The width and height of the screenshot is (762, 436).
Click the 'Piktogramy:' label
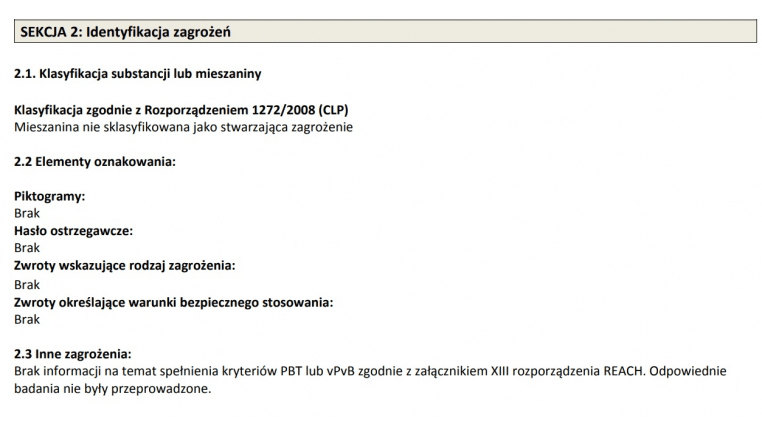(49, 197)
